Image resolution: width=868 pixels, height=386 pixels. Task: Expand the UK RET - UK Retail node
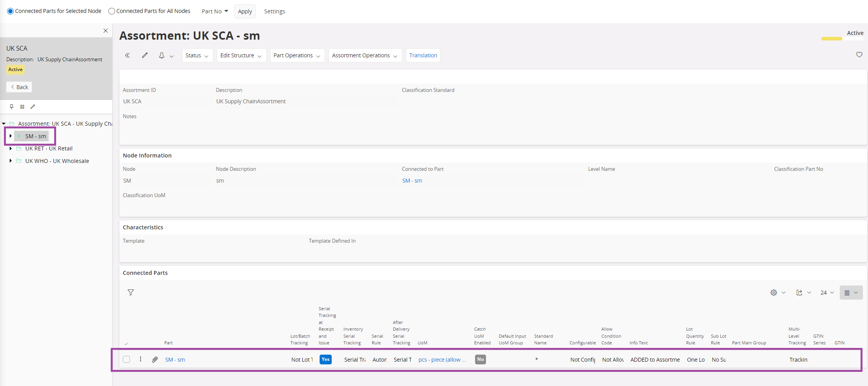pyautogui.click(x=11, y=148)
